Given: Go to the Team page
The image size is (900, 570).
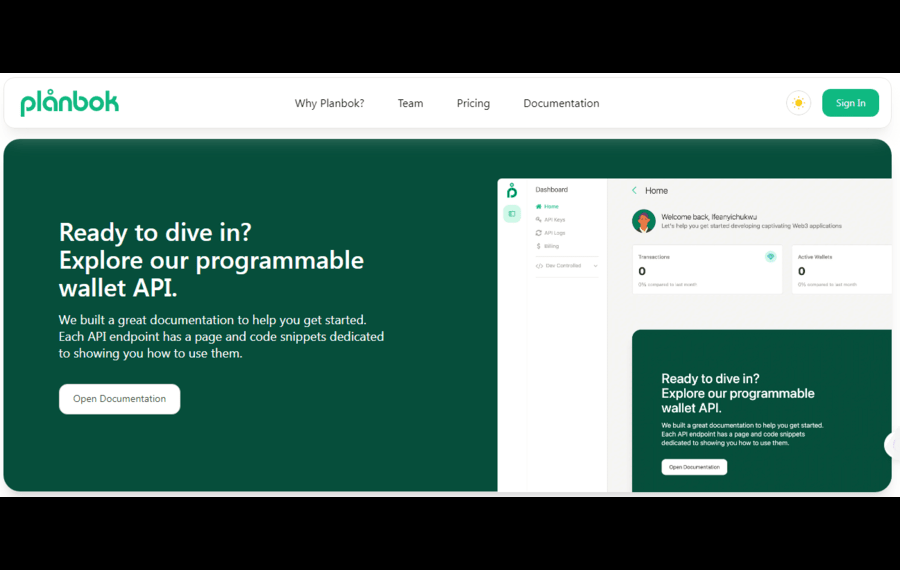Looking at the screenshot, I should (x=410, y=103).
